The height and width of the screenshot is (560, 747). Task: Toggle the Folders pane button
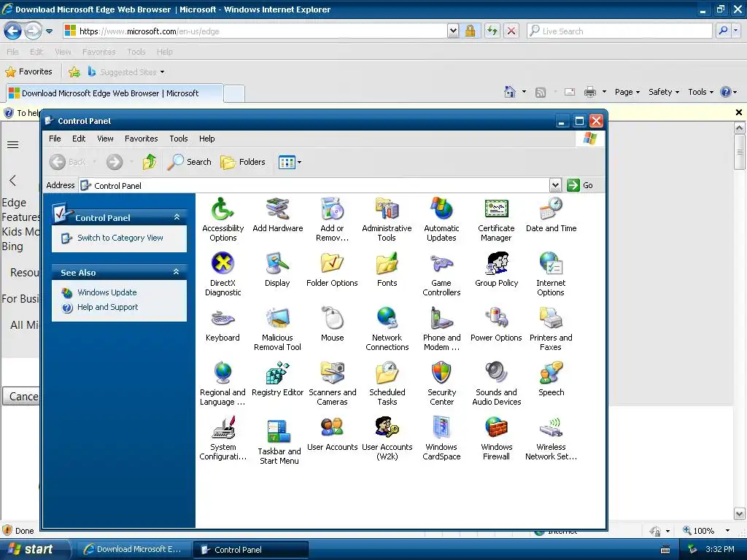click(x=243, y=162)
